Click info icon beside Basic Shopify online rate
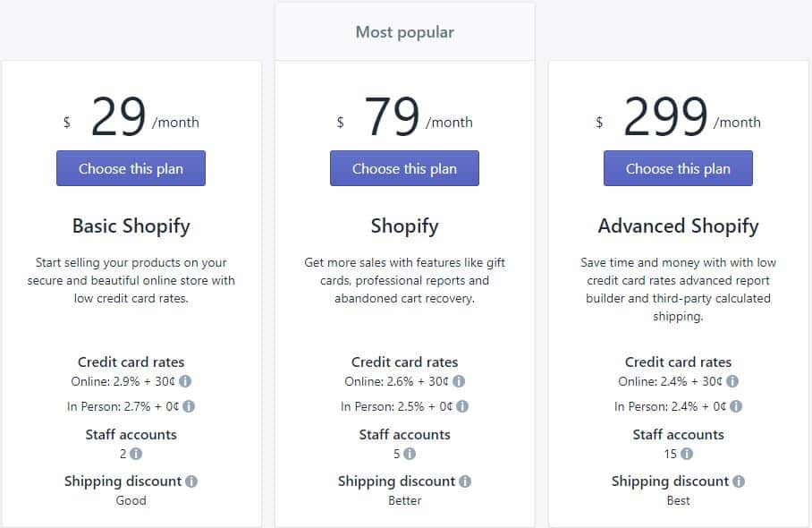 pyautogui.click(x=185, y=381)
